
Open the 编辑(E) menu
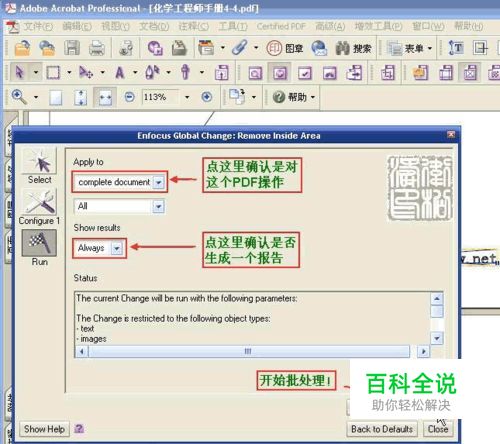pyautogui.click(x=77, y=26)
